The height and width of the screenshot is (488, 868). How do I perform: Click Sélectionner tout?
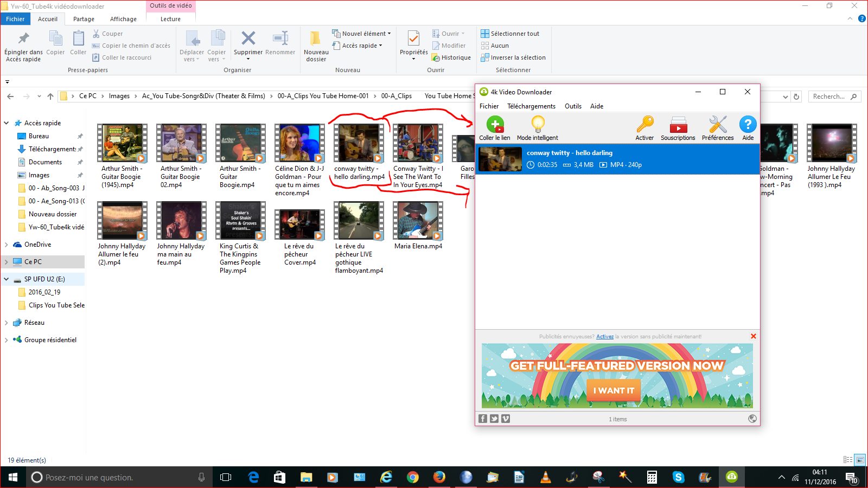510,34
